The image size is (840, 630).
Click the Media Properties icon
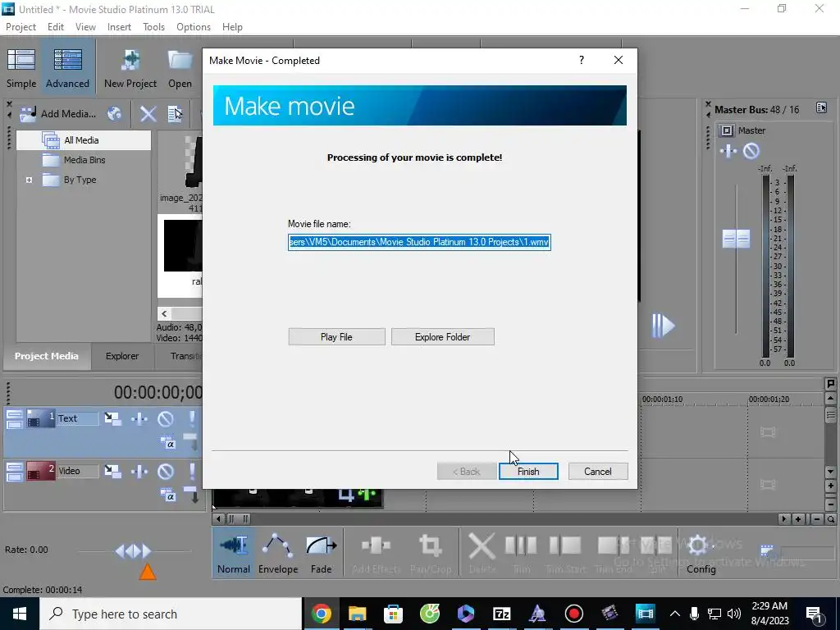[176, 113]
